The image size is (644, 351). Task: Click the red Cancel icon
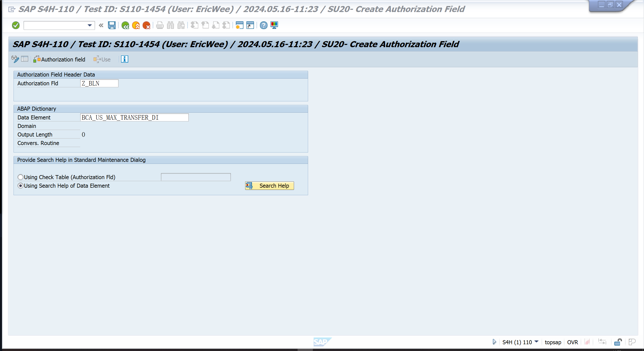[146, 25]
